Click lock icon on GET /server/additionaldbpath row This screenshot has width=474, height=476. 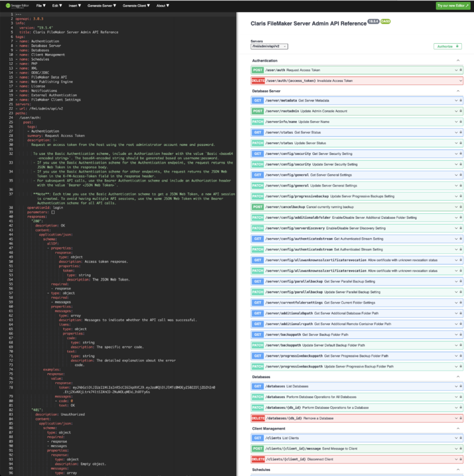tap(461, 313)
